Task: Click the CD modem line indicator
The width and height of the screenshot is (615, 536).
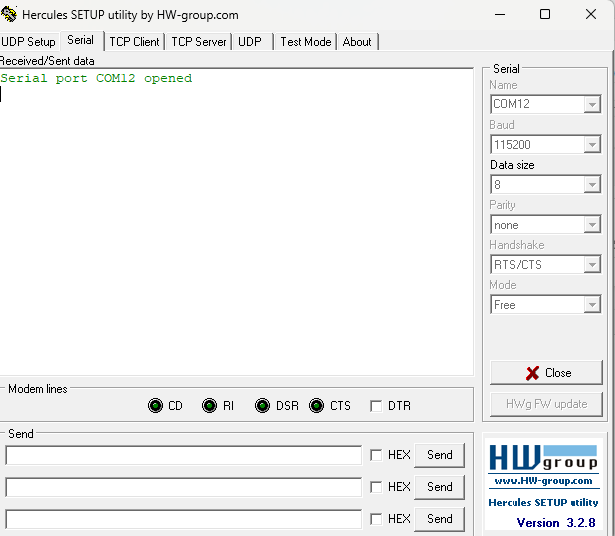Action: pyautogui.click(x=155, y=405)
